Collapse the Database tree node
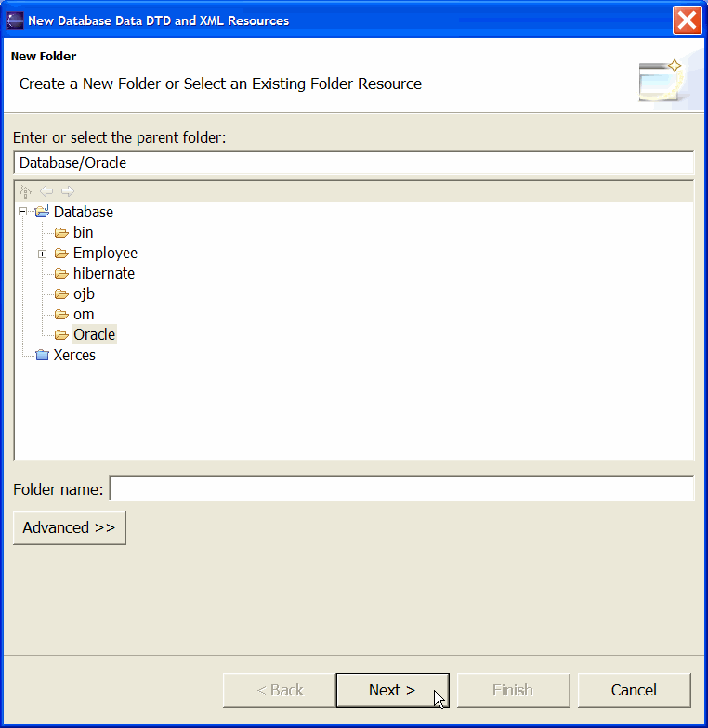 (22, 212)
